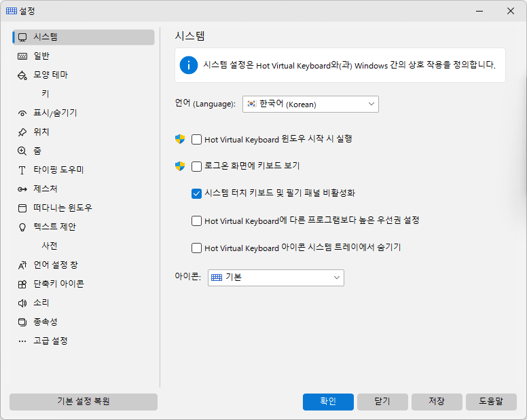Click the T icon beside 타이핑 도우미

pyautogui.click(x=22, y=170)
